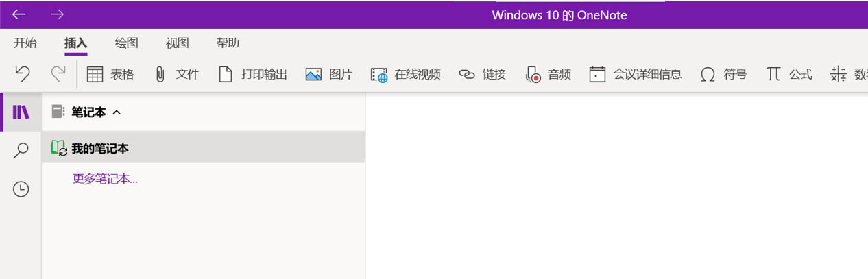Select the 插入 tab
Image resolution: width=868 pixels, height=279 pixels.
pyautogui.click(x=76, y=43)
